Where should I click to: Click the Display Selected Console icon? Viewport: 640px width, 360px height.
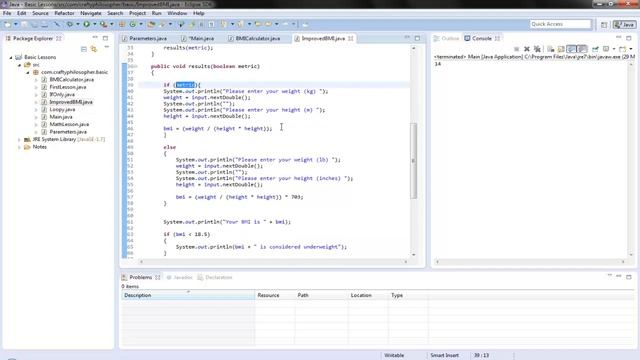pyautogui.click(x=606, y=49)
